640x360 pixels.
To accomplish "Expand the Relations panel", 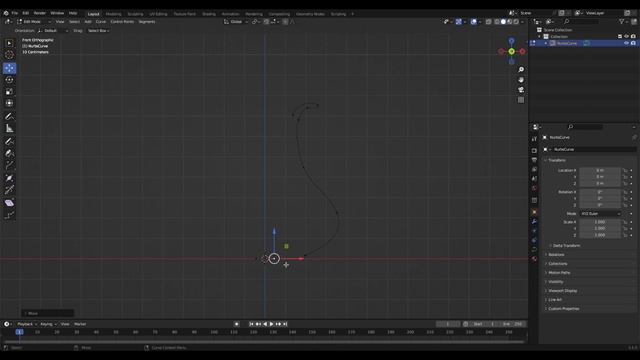I will (555, 255).
